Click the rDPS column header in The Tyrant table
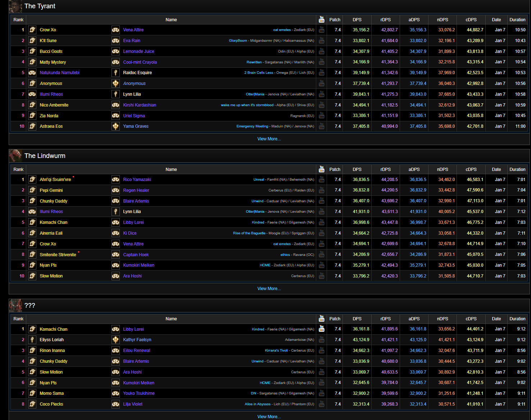The image size is (531, 420). click(386, 20)
